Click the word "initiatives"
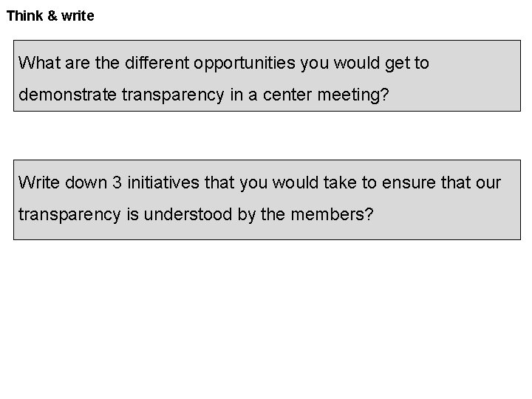The image size is (532, 399). pos(163,183)
